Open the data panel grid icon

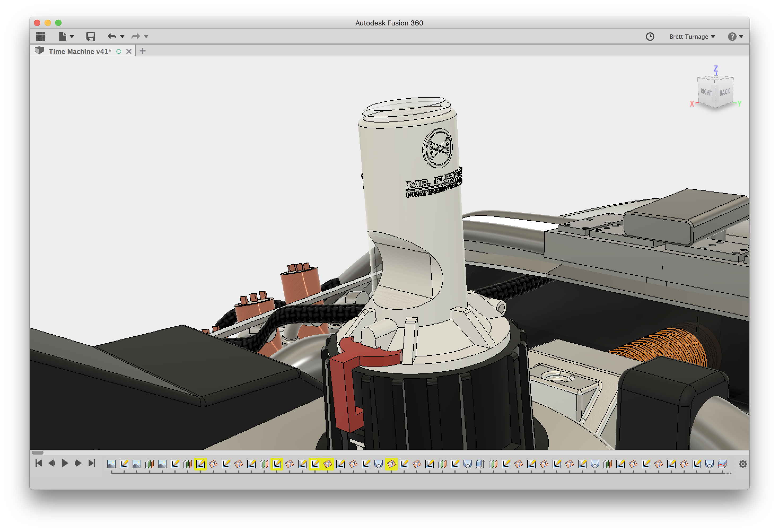point(41,36)
